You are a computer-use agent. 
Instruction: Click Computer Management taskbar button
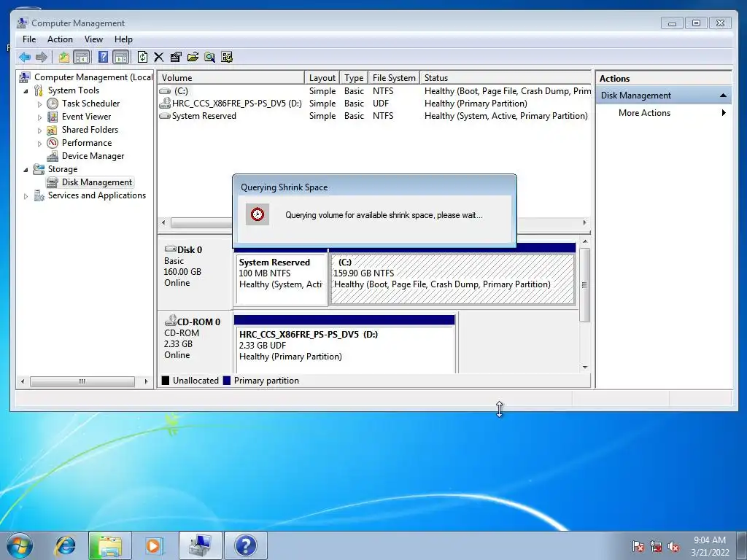point(200,545)
